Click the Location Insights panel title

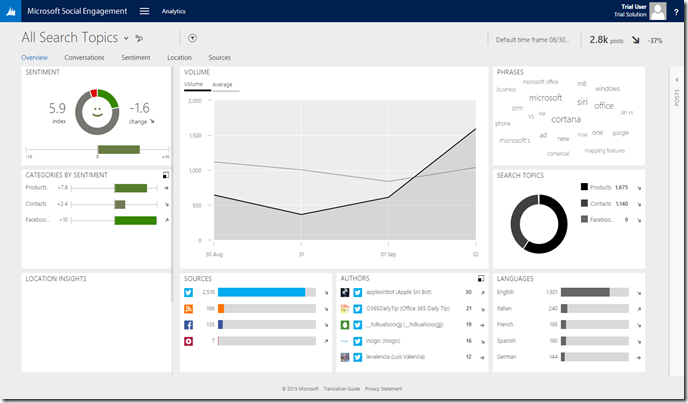tap(56, 279)
